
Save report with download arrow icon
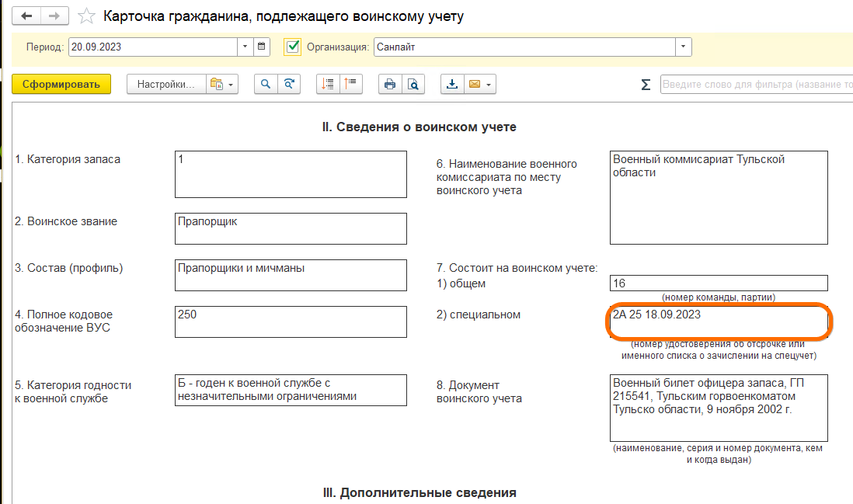click(x=452, y=85)
